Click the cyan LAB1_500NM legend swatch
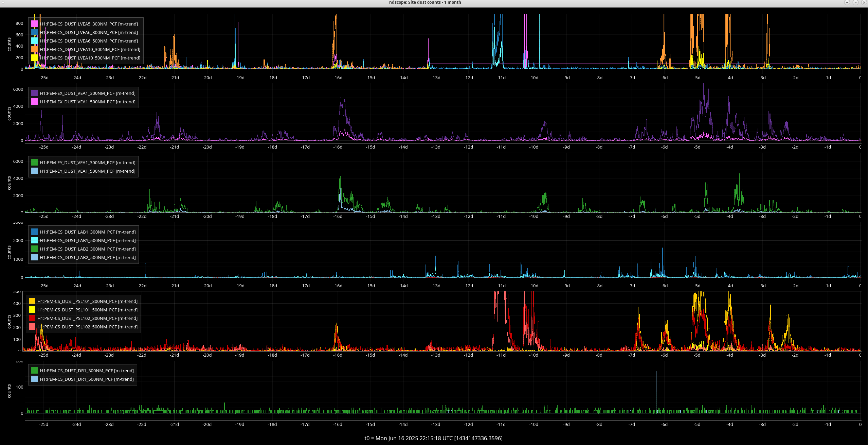 tap(35, 240)
